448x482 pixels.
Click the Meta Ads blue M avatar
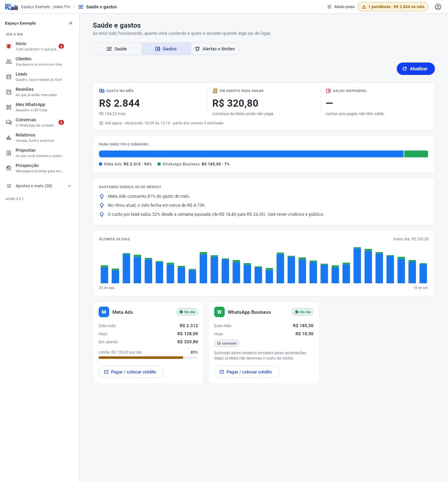[104, 312]
